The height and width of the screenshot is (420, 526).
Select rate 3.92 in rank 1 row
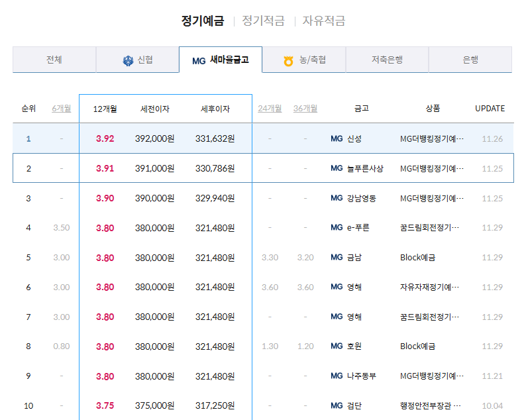105,138
